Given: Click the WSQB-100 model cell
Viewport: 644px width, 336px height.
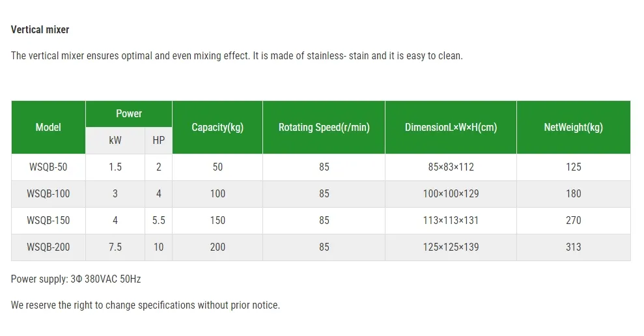Looking at the screenshot, I should [x=48, y=194].
